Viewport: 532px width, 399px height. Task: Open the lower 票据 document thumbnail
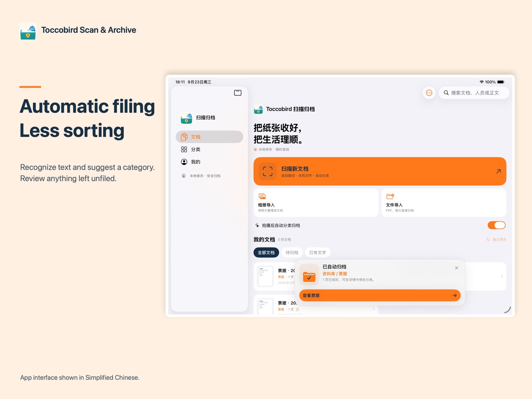tap(265, 307)
